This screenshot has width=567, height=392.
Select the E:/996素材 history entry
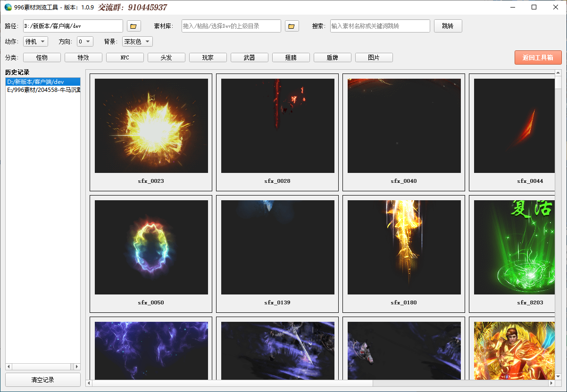(42, 90)
